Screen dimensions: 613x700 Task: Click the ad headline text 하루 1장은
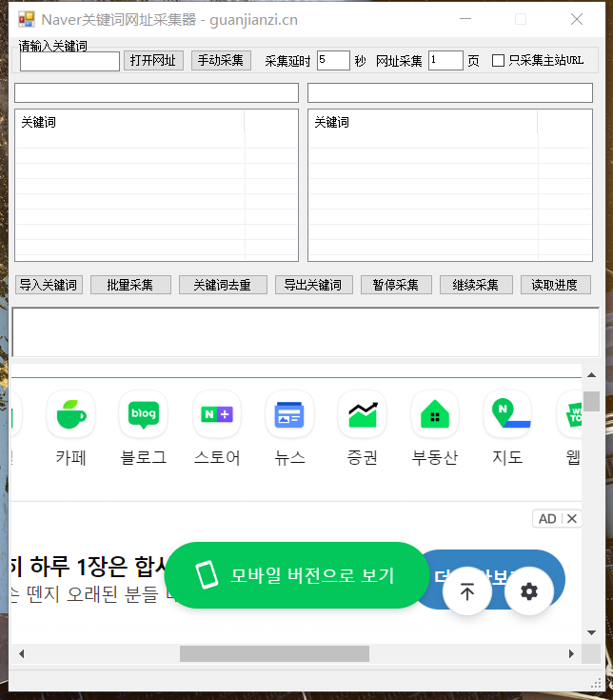pyautogui.click(x=79, y=566)
